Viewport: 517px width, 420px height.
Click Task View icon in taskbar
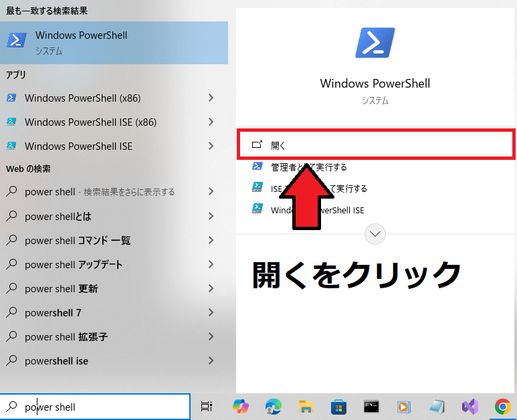pyautogui.click(x=206, y=407)
